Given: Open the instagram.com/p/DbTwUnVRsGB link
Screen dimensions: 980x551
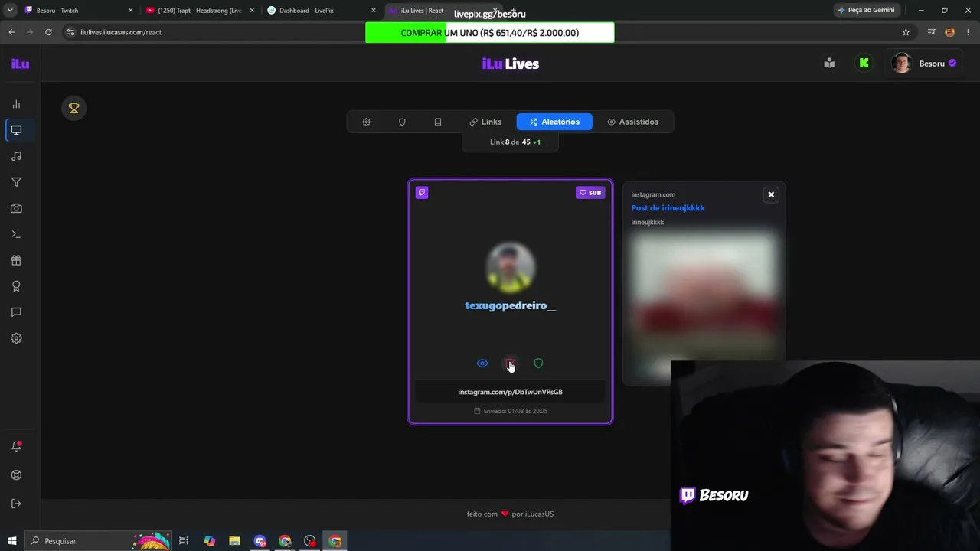Looking at the screenshot, I should pos(510,392).
